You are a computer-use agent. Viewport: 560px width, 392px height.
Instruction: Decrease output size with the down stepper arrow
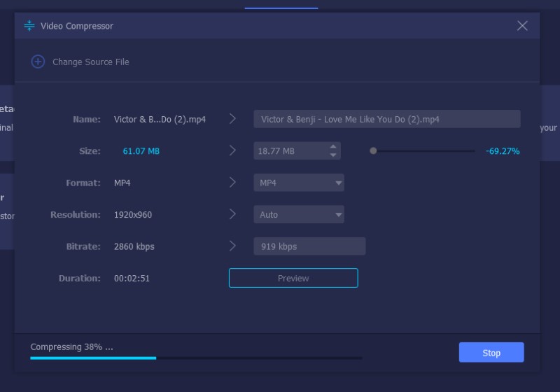point(333,155)
